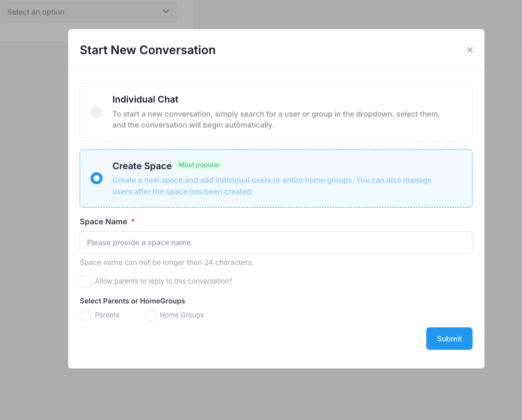This screenshot has width=522, height=420.
Task: Click the chevron arrow on the background dropdown
Action: point(166,11)
